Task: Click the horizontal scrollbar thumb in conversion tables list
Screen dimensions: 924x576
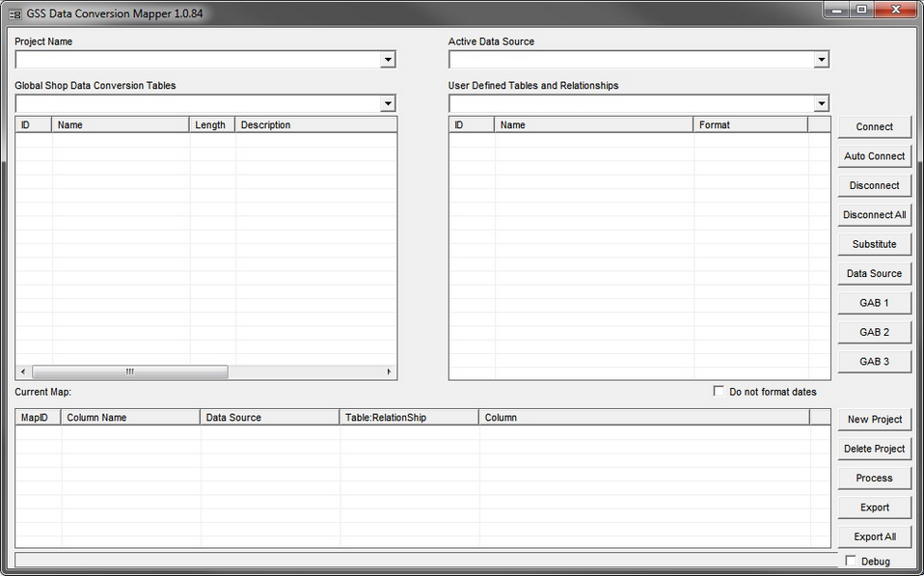Action: pos(129,372)
